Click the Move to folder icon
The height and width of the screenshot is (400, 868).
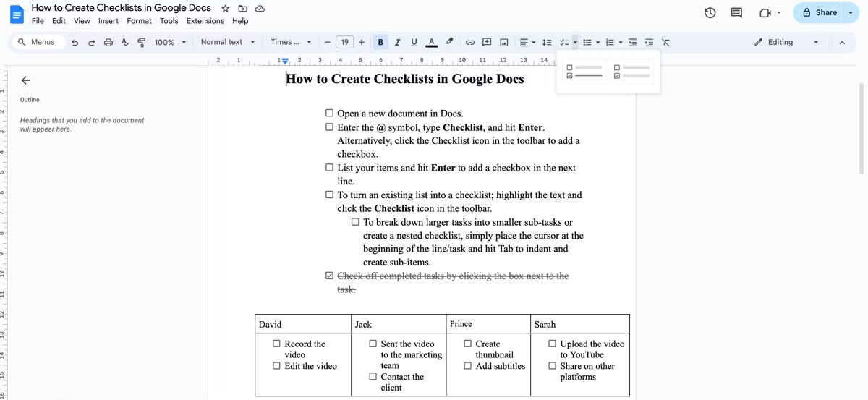click(x=242, y=9)
